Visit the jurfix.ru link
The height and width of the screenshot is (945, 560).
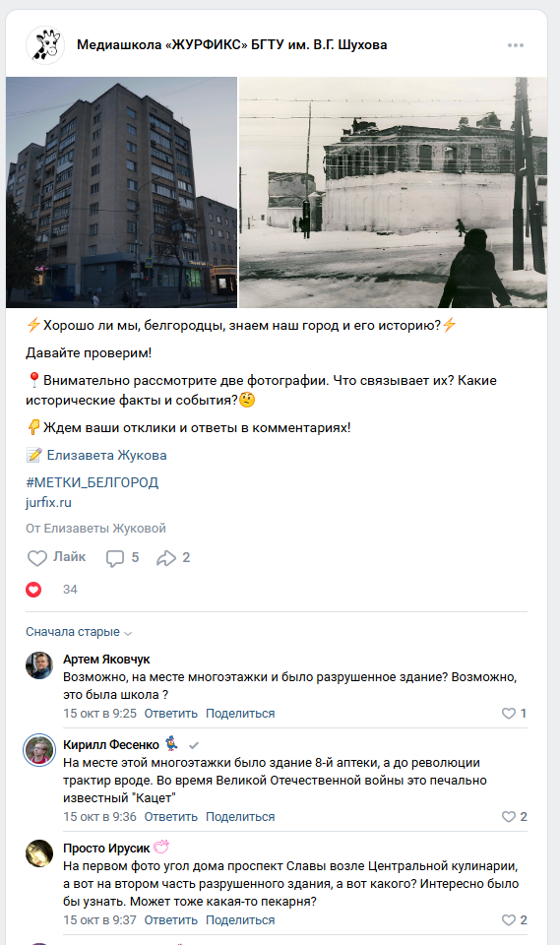click(48, 502)
